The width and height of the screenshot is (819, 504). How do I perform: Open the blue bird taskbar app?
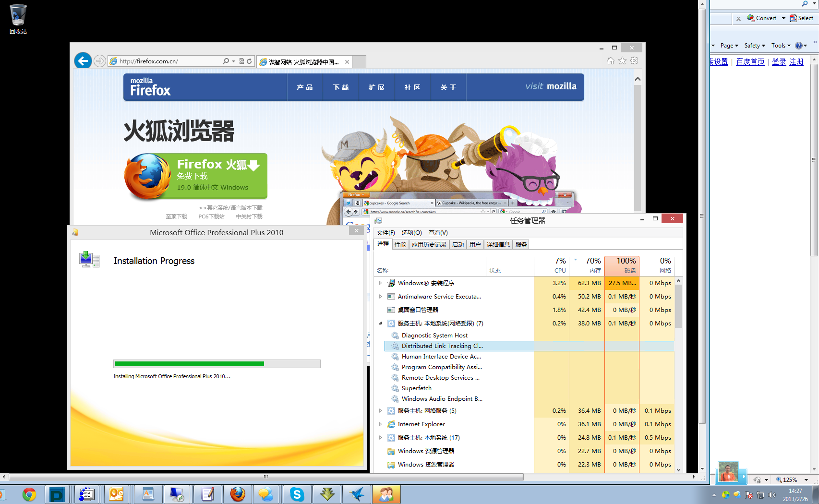357,494
